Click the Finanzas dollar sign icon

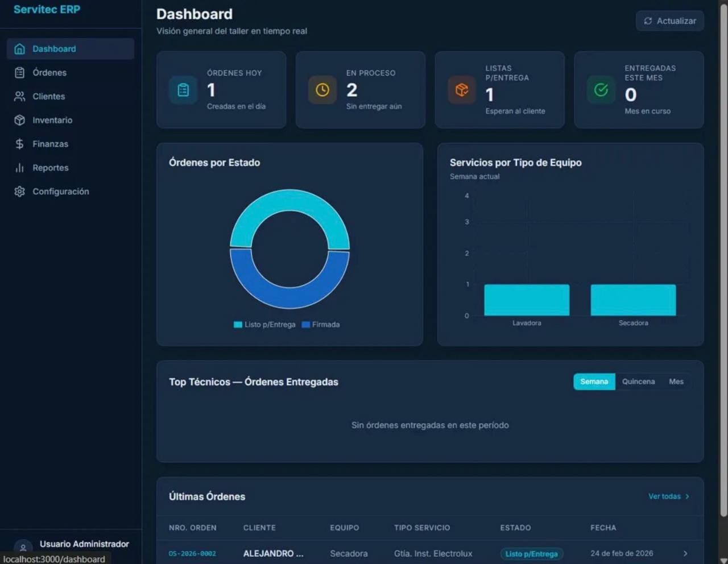pyautogui.click(x=19, y=144)
